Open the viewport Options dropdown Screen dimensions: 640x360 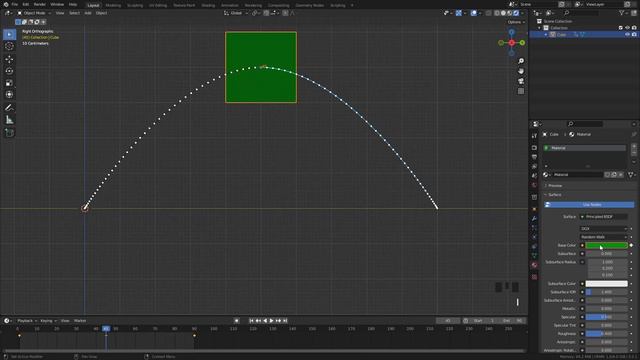click(516, 22)
